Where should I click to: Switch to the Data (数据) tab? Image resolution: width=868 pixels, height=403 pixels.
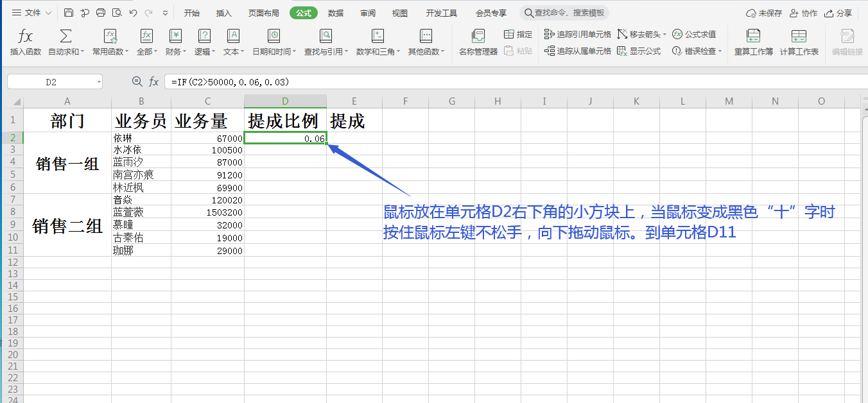335,13
